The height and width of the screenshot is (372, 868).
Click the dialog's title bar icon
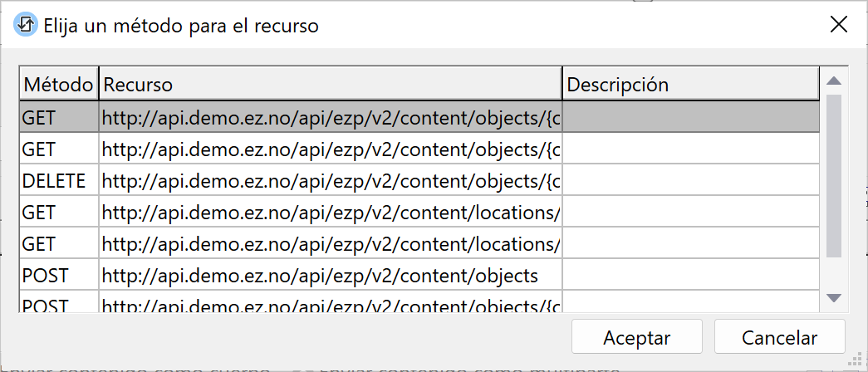coord(25,24)
